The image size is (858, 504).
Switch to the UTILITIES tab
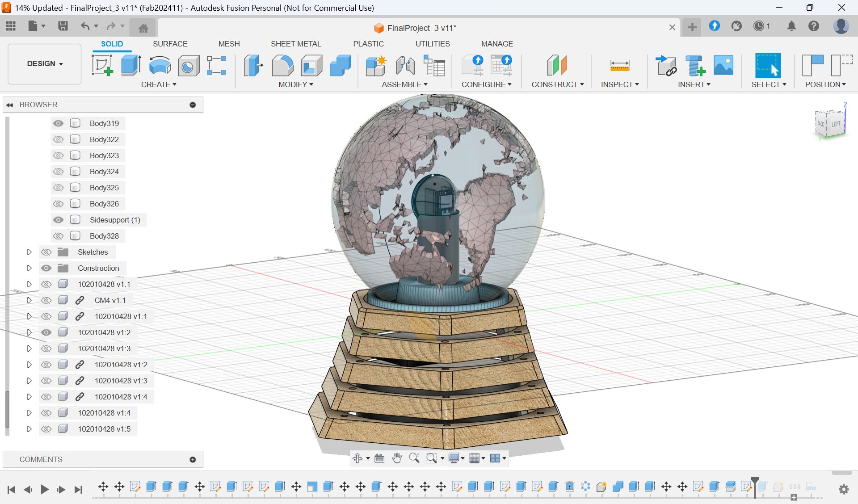click(x=433, y=44)
